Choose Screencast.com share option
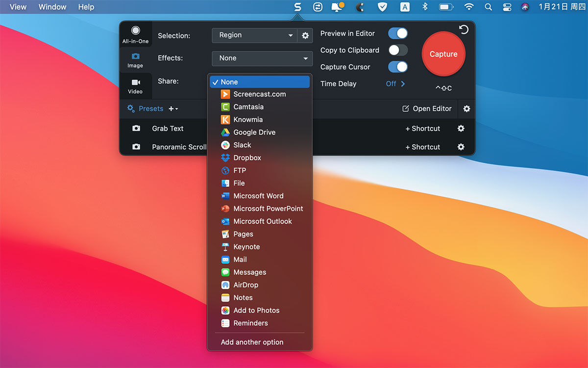The width and height of the screenshot is (588, 368). click(x=260, y=94)
